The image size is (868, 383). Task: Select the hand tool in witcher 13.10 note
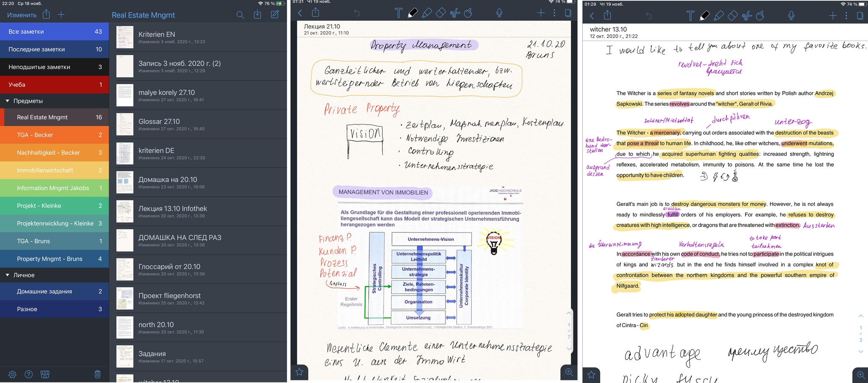click(x=760, y=16)
